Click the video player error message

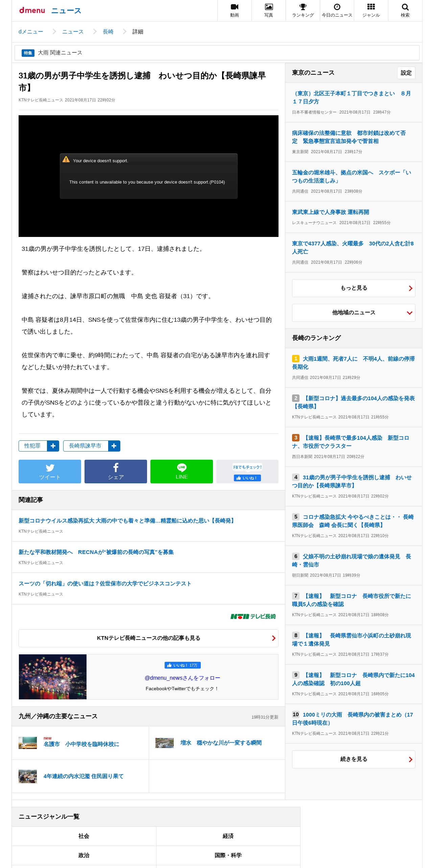point(149,176)
